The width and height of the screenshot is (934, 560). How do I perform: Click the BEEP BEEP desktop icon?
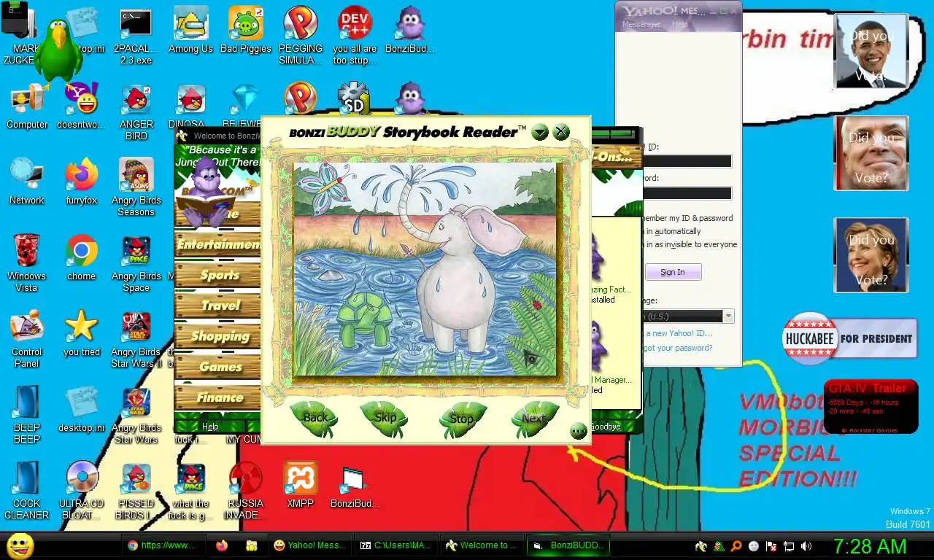click(x=27, y=416)
